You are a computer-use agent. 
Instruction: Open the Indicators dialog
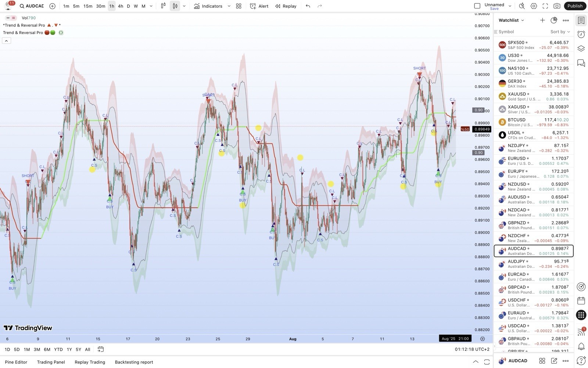[x=208, y=6]
